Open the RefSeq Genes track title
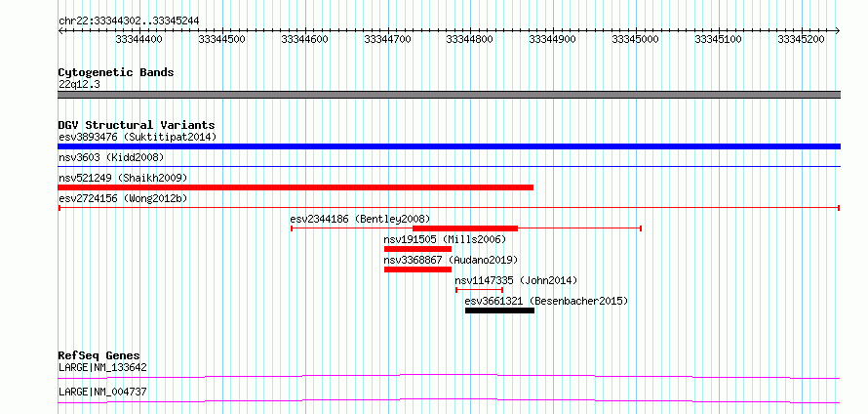The image size is (868, 414). point(99,355)
